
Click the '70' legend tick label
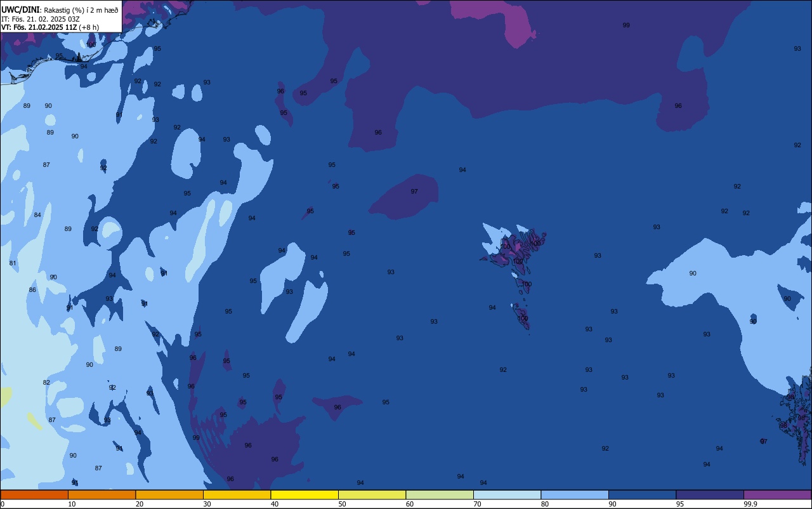click(477, 504)
